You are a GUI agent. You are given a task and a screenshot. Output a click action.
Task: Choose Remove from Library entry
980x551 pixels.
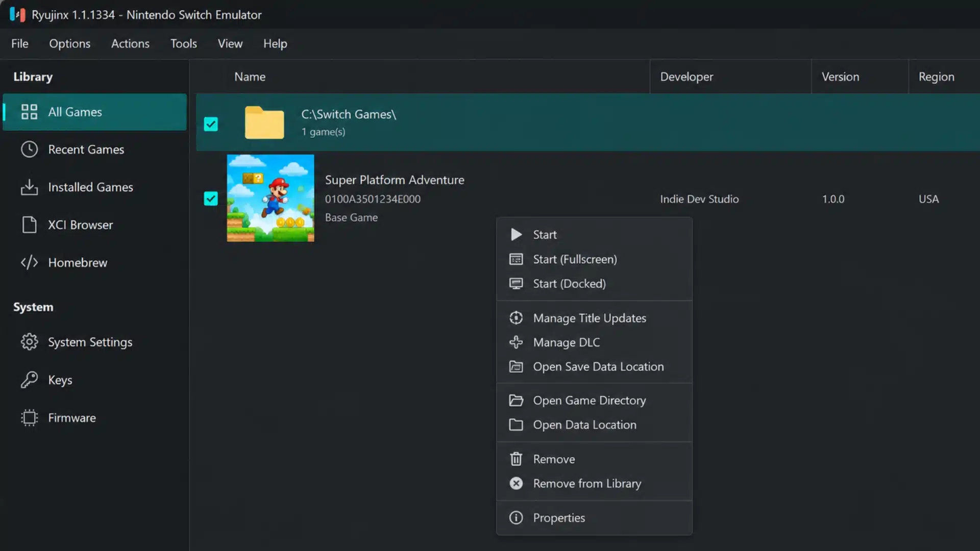[594, 484]
